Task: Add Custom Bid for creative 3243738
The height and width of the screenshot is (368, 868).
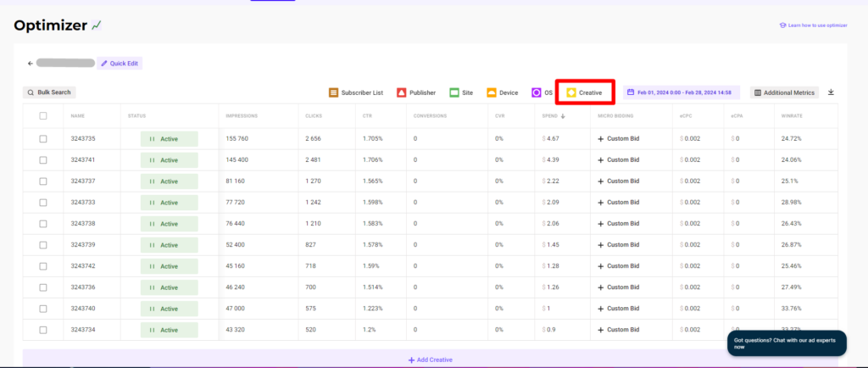Action: 618,224
